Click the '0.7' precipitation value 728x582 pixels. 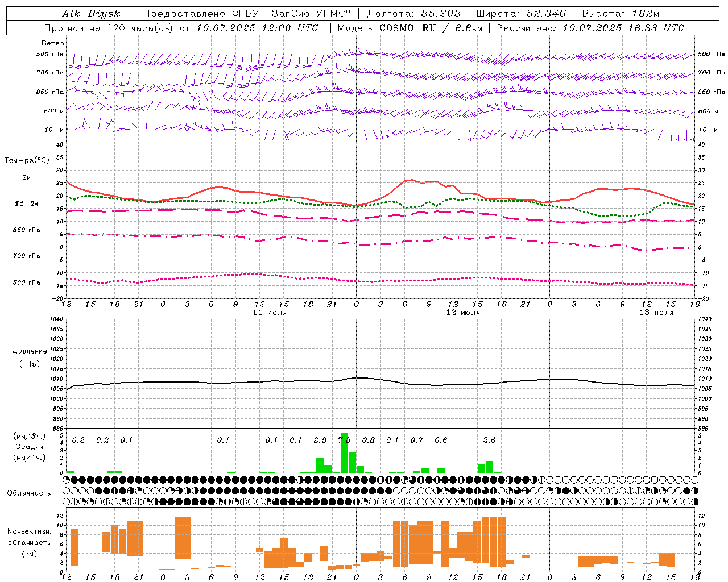417,440
